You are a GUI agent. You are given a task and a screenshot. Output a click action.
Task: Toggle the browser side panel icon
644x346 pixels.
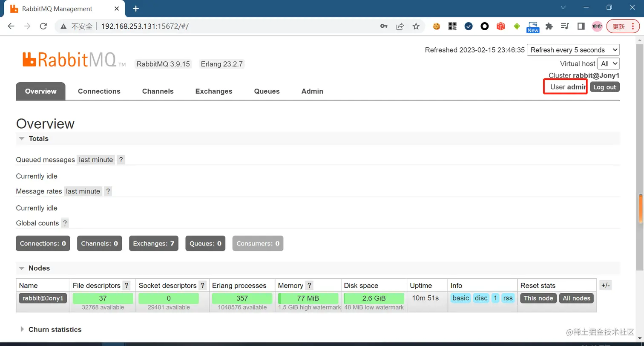click(581, 26)
